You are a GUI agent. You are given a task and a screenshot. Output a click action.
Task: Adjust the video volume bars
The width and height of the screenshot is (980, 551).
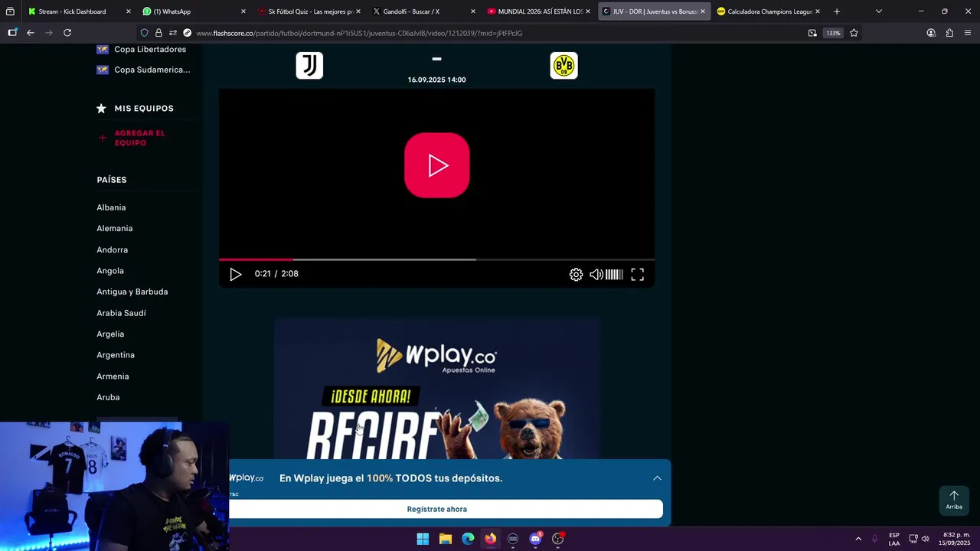click(614, 274)
